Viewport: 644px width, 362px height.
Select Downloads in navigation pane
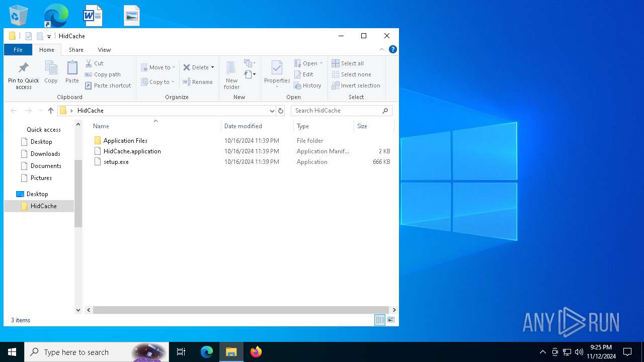pyautogui.click(x=45, y=154)
